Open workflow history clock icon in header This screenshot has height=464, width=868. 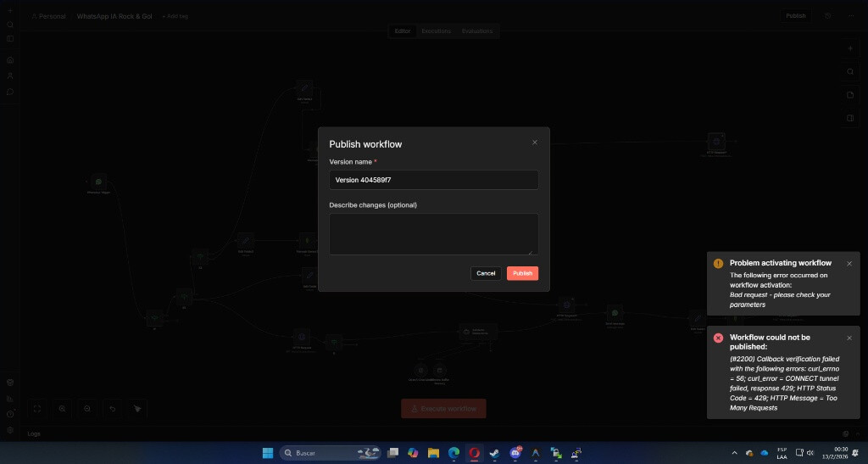(827, 16)
